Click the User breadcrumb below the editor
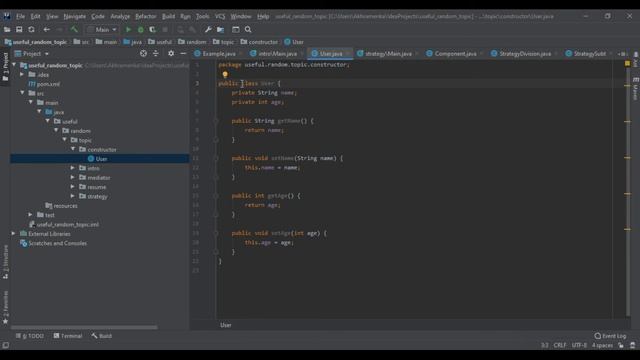 pyautogui.click(x=226, y=325)
